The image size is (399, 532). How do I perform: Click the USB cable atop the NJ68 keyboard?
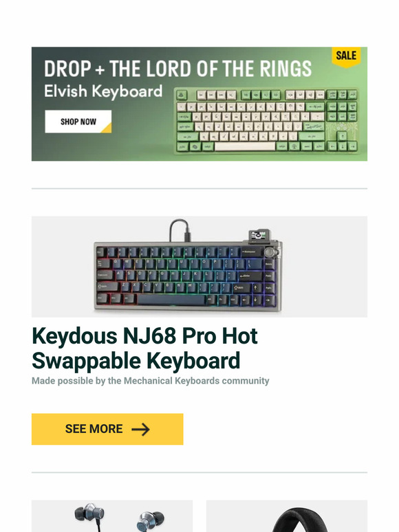(x=180, y=230)
